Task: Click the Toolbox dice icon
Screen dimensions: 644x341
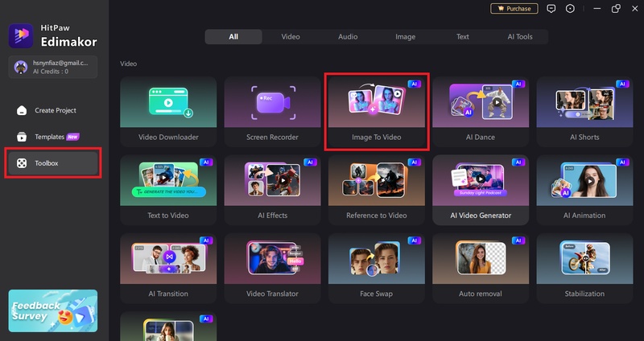Action: point(22,163)
